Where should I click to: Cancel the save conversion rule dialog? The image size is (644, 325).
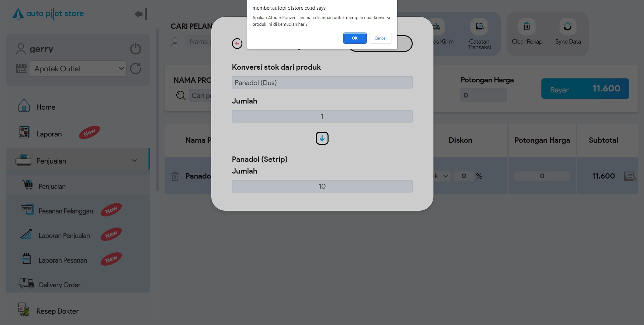coord(380,38)
